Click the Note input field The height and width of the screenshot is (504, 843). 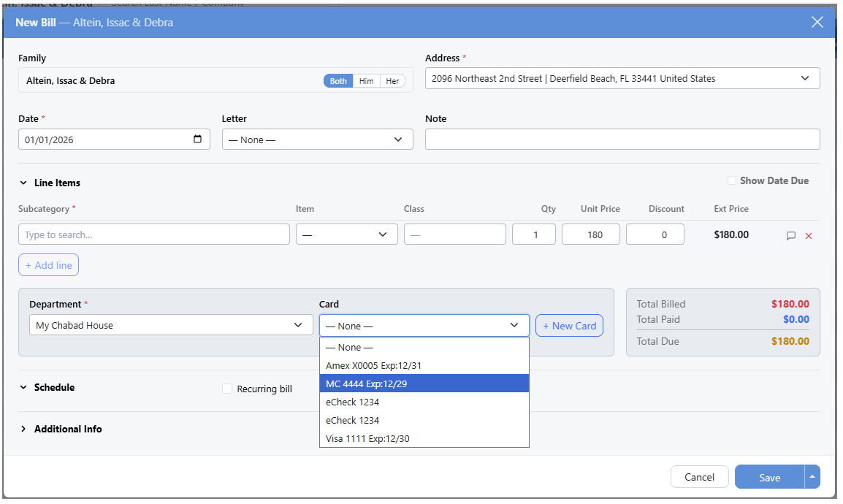click(x=622, y=140)
